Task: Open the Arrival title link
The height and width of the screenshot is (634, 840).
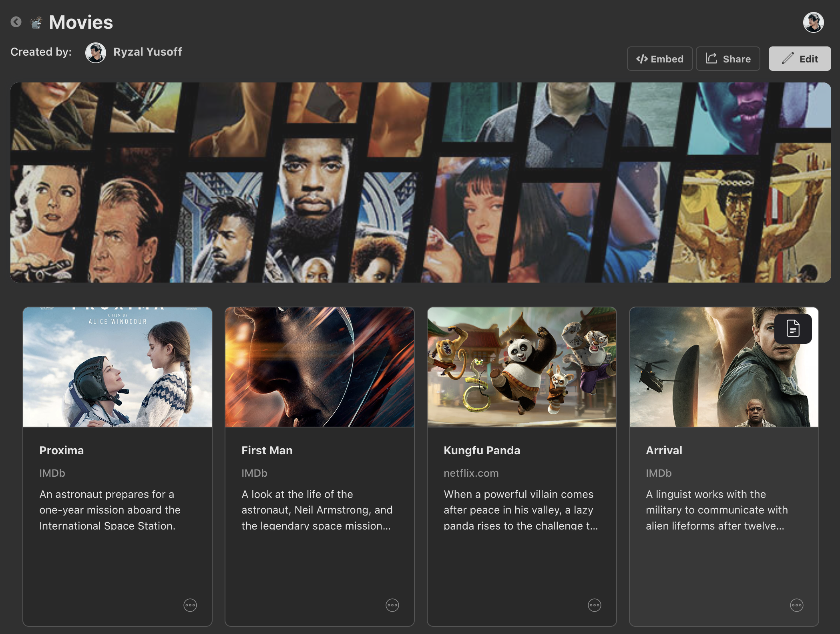Action: click(x=664, y=450)
